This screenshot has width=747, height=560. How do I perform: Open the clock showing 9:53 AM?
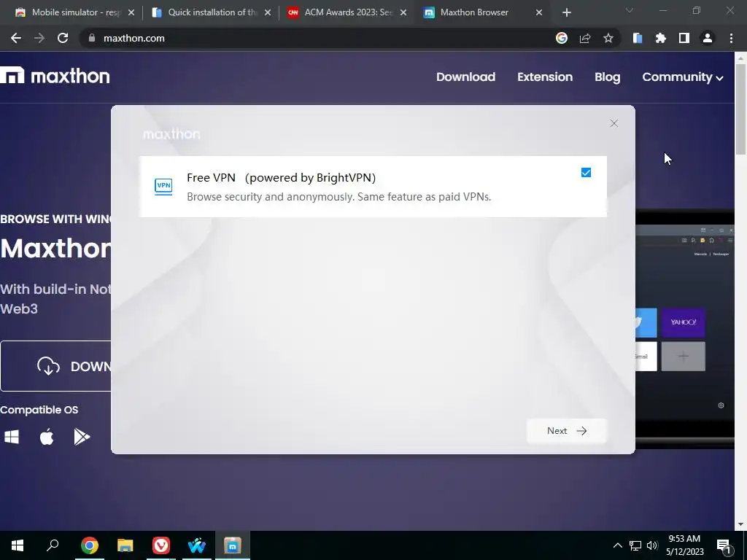pos(684,545)
